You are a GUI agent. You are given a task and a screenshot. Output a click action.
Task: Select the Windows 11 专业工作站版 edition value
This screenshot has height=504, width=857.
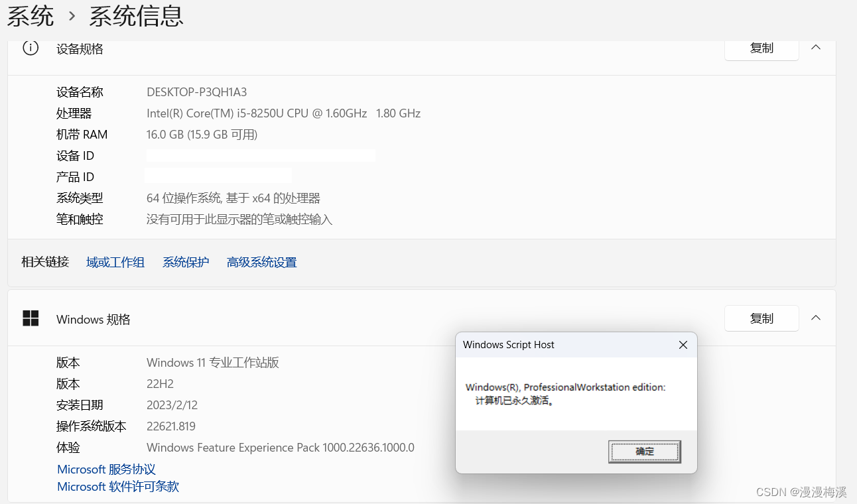click(x=213, y=363)
